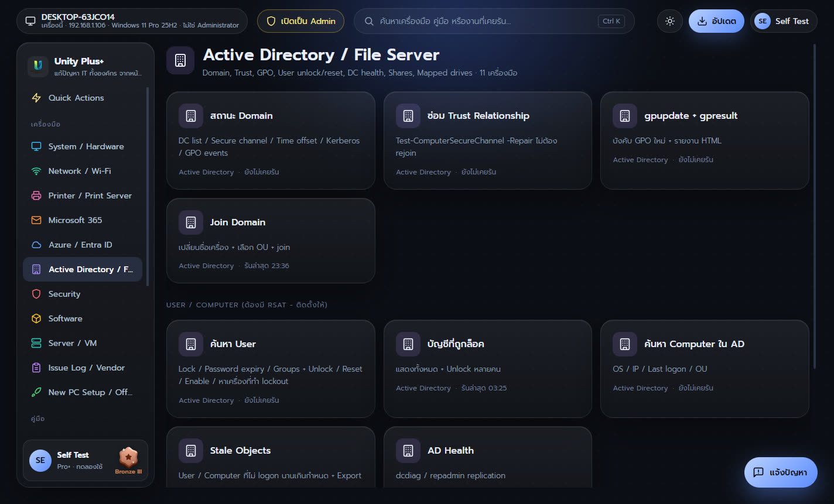The height and width of the screenshot is (504, 834).
Task: Click the main content vertical scrollbar
Action: coord(815,206)
